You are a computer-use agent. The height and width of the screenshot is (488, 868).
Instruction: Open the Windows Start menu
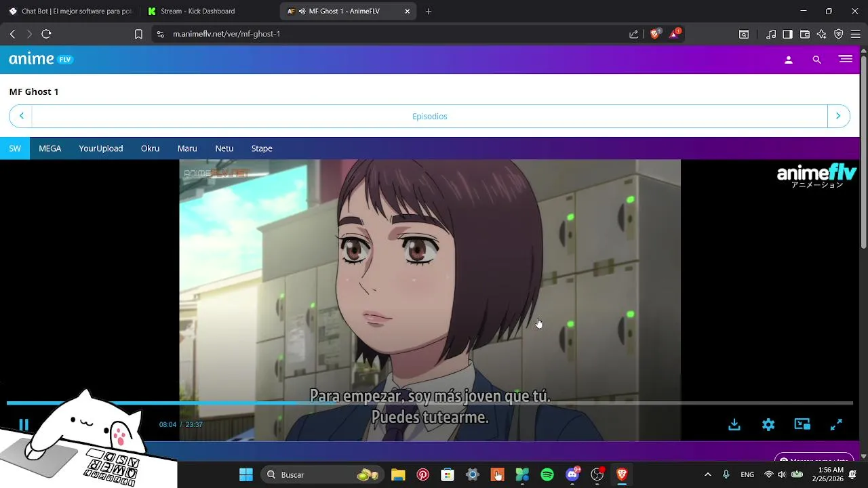click(x=246, y=474)
